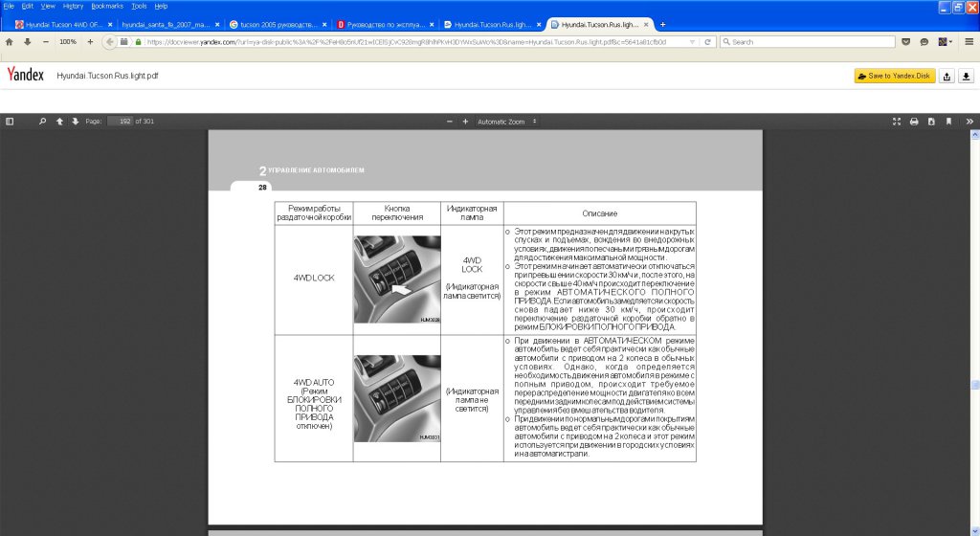Expand the PDF viewer tools chevron

(969, 122)
